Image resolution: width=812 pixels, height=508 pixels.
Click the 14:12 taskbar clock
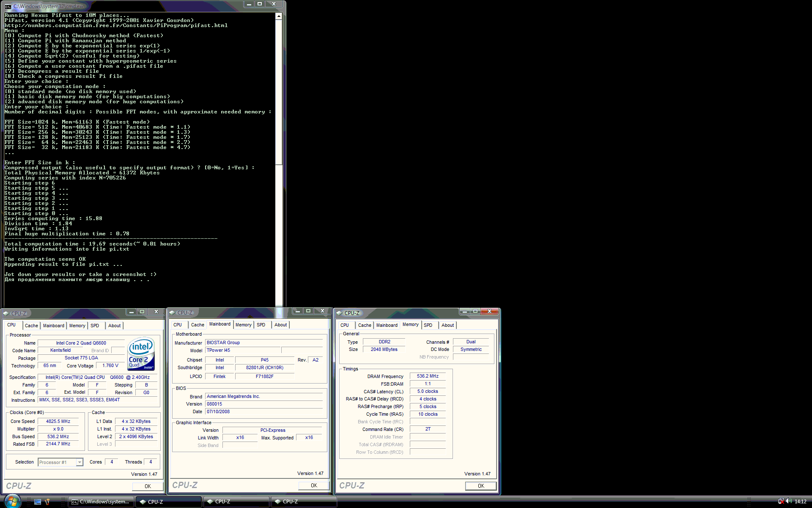tap(800, 502)
